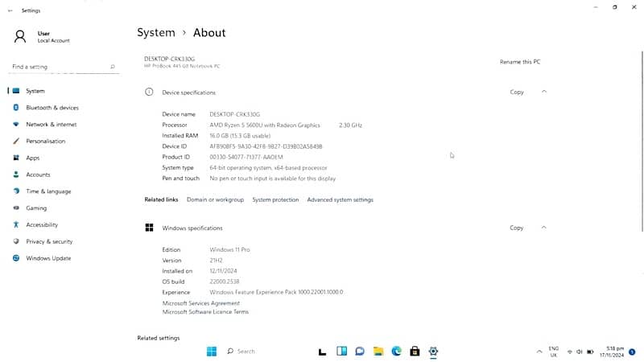Open Bluetooth & devices settings
644x362 pixels.
click(x=52, y=108)
